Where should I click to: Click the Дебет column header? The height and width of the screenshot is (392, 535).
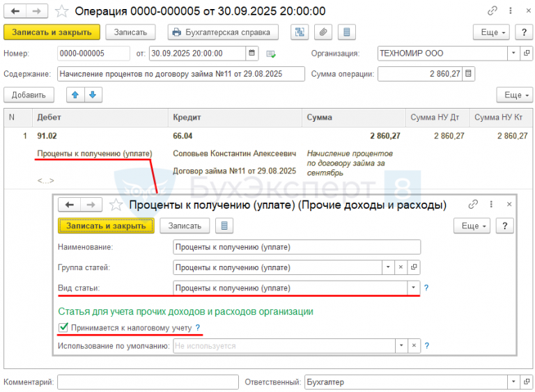tap(100, 118)
